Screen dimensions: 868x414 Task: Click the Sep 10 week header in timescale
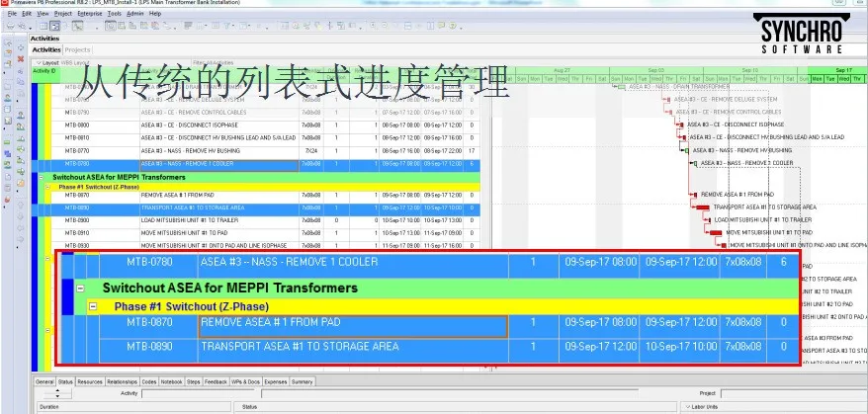click(749, 71)
